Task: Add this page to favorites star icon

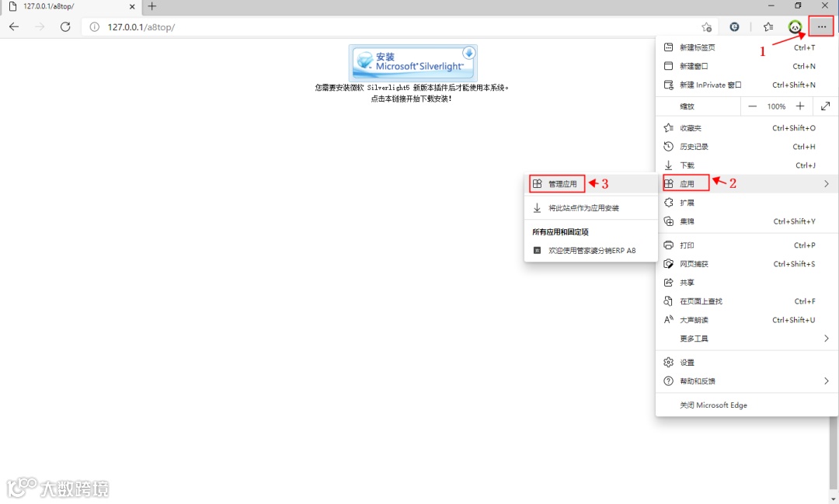Action: 707,26
